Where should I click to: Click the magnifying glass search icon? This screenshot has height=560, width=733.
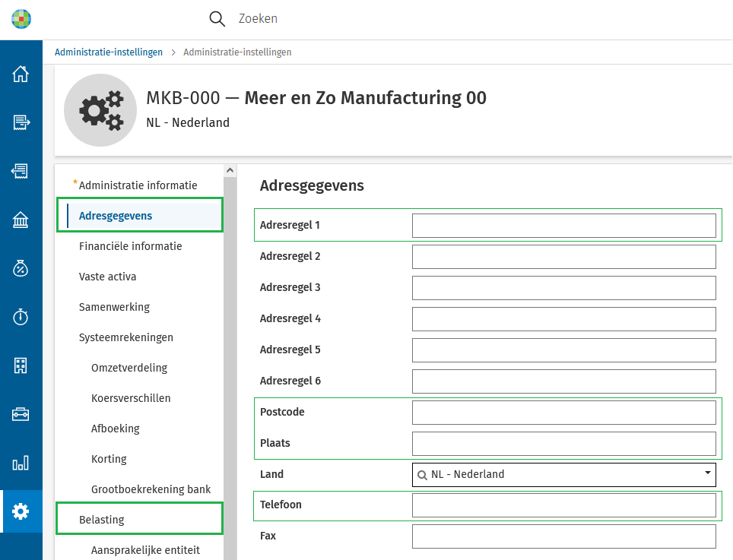pyautogui.click(x=217, y=19)
